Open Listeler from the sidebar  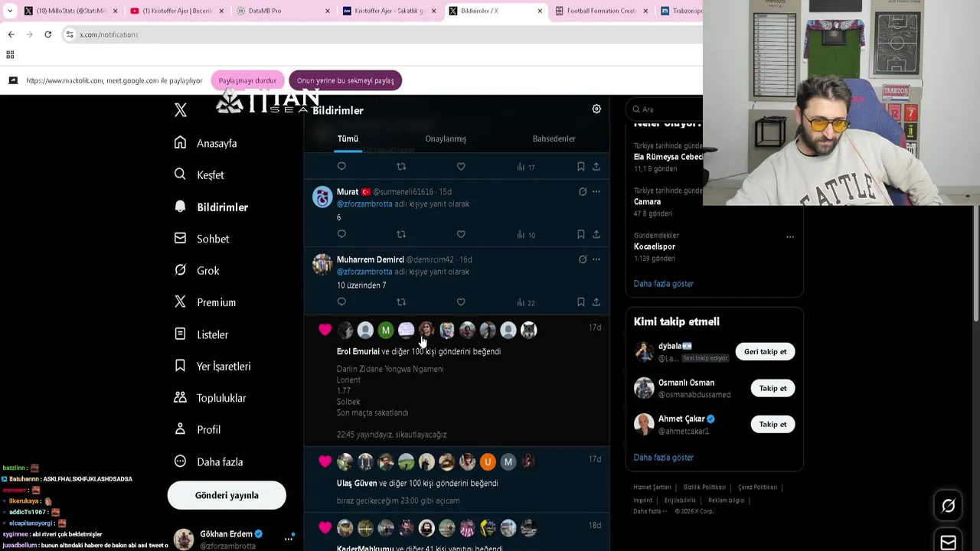point(201,334)
